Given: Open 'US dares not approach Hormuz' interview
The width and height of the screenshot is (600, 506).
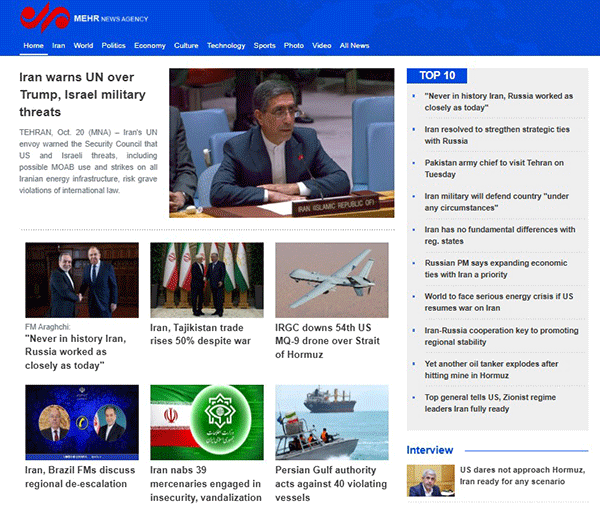Looking at the screenshot, I should tap(522, 475).
